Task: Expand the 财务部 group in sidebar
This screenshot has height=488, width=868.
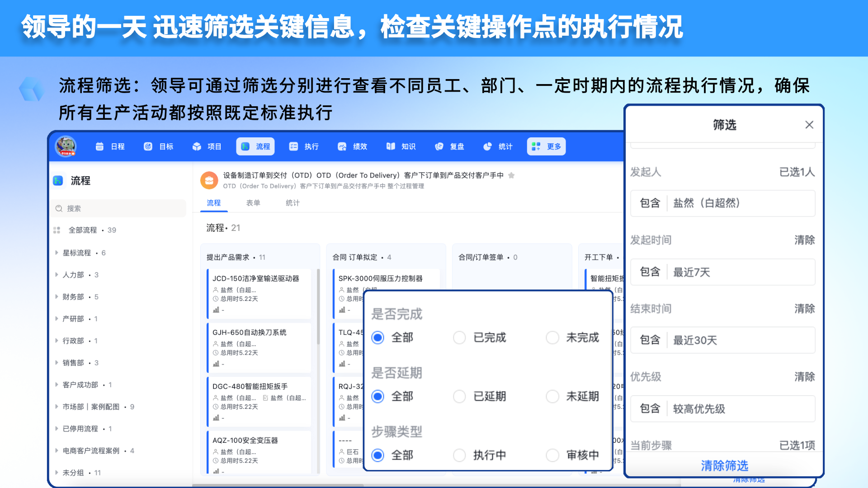Action: [x=57, y=297]
